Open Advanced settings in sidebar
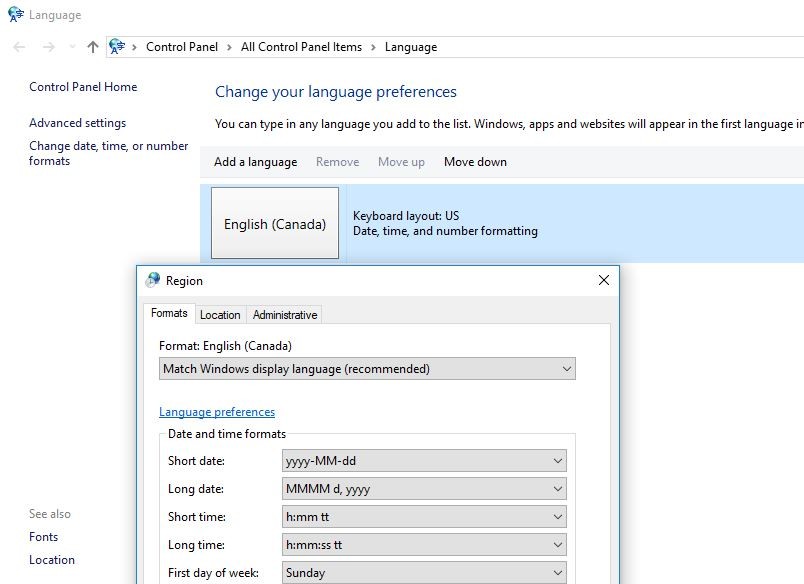Viewport: 804px width, 584px height. click(x=77, y=123)
